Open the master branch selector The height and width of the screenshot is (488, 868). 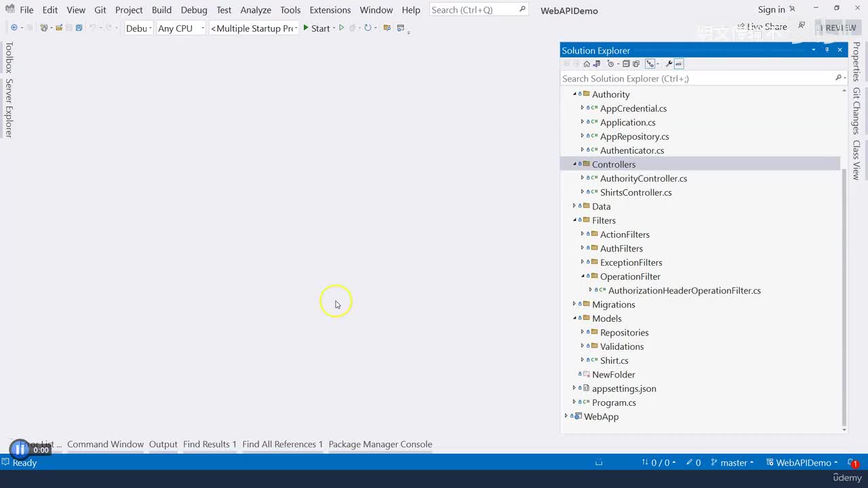(732, 462)
